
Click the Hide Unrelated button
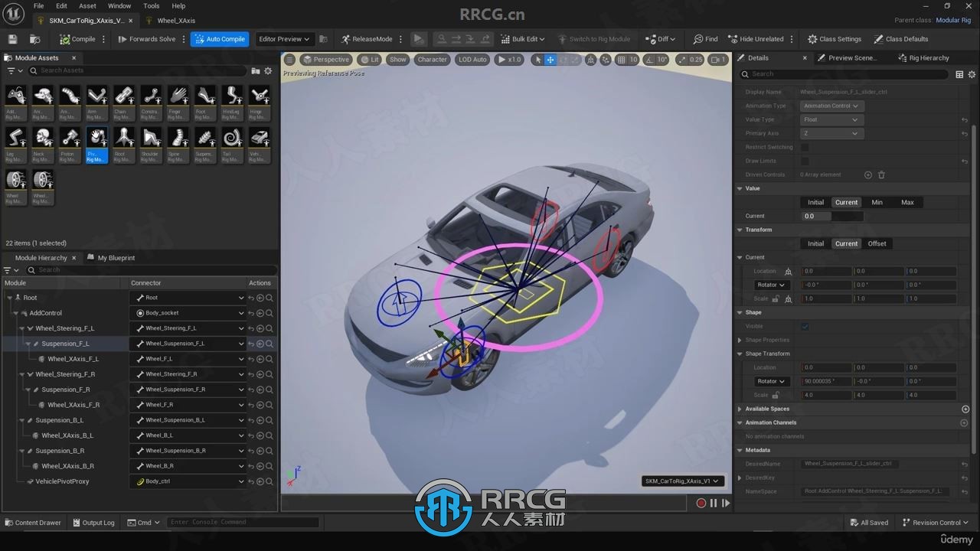tap(756, 39)
